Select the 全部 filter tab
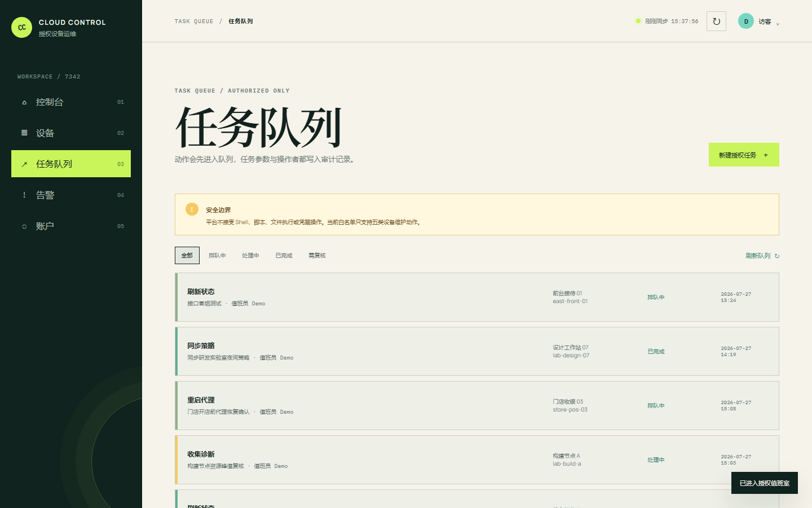The image size is (812, 508). (x=187, y=255)
